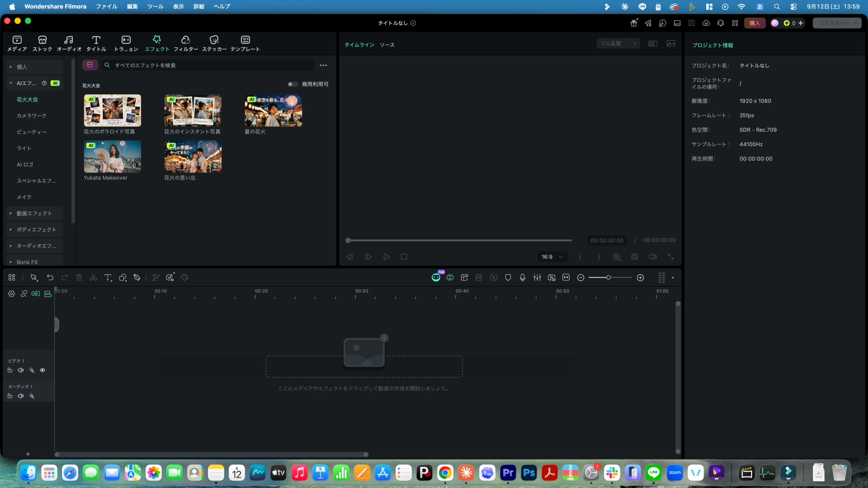The width and height of the screenshot is (868, 488).
Task: Toggle the commercial use (商用利用可) switch
Action: coord(292,84)
